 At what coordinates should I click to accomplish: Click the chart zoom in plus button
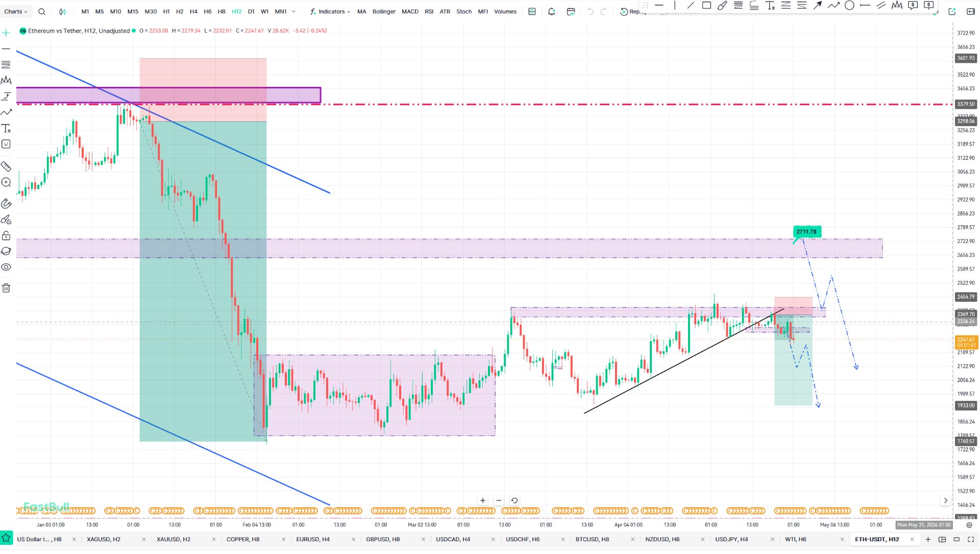click(x=482, y=500)
